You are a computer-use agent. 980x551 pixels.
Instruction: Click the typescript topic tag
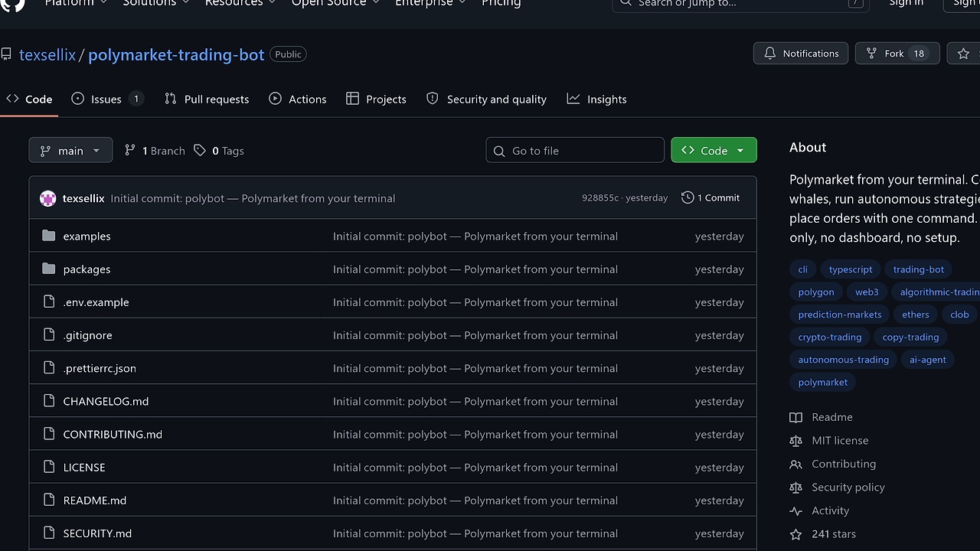(x=851, y=269)
